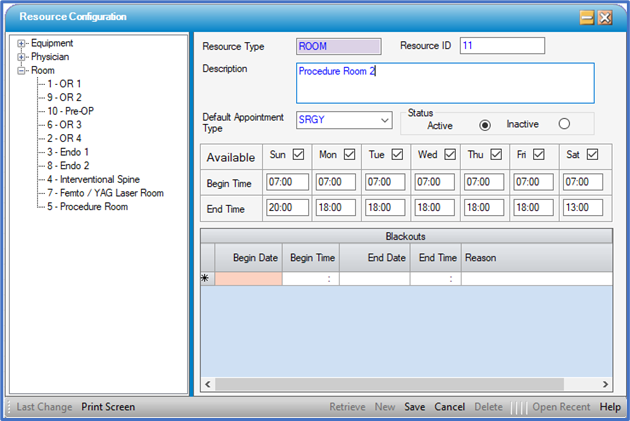
Task: Expand the Equipment tree node
Action: coord(21,44)
